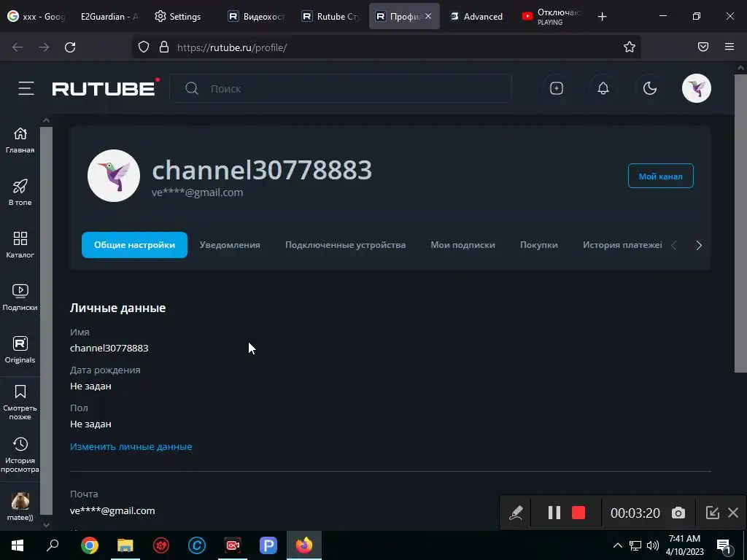This screenshot has width=747, height=560.
Task: Open the Rutube hamburger menu
Action: point(26,88)
